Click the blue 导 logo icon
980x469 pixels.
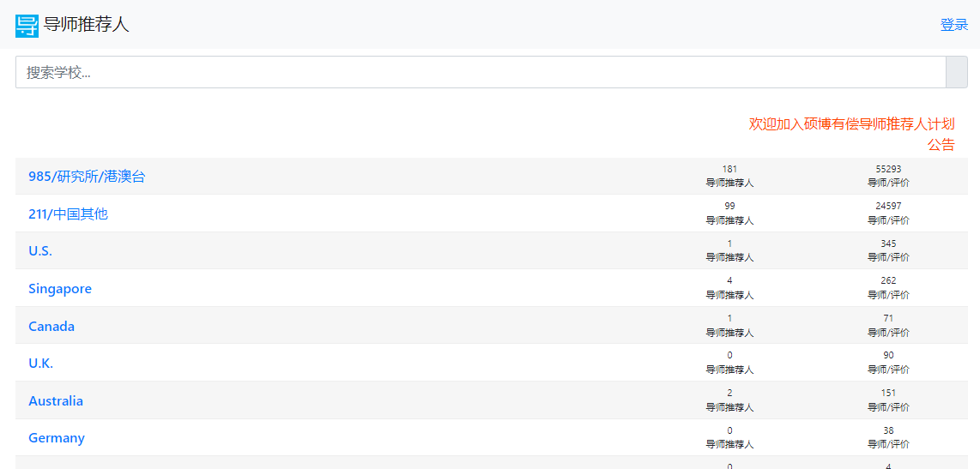27,26
